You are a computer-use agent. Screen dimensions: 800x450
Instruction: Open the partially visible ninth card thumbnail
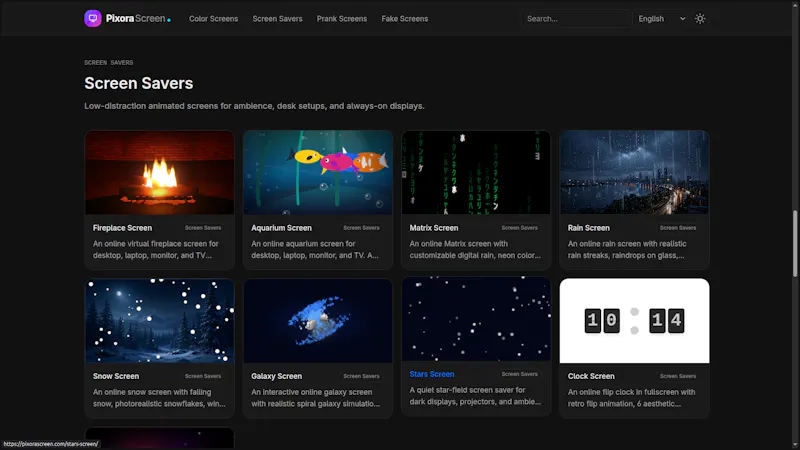click(x=160, y=438)
